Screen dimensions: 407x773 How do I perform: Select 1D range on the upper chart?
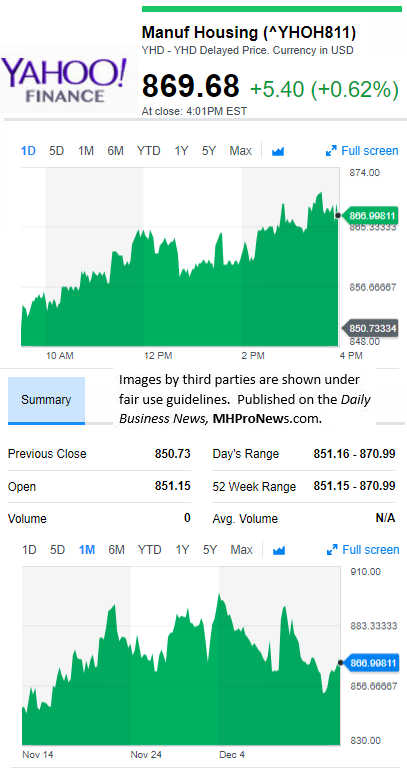click(x=28, y=151)
